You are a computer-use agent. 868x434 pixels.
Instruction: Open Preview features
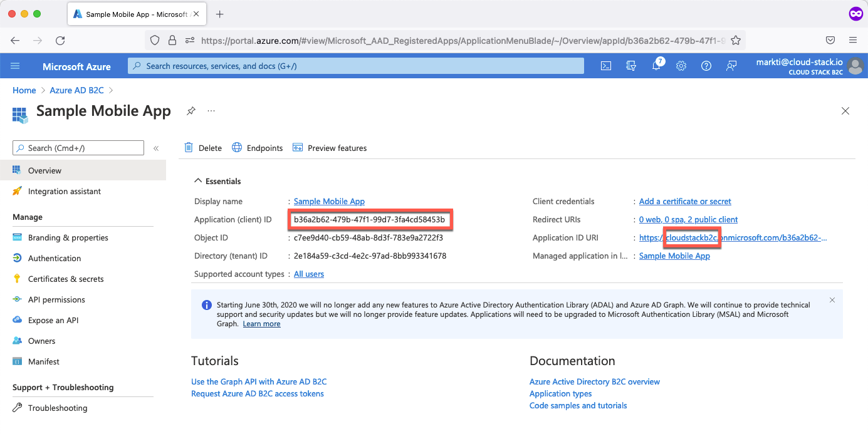[x=330, y=148]
